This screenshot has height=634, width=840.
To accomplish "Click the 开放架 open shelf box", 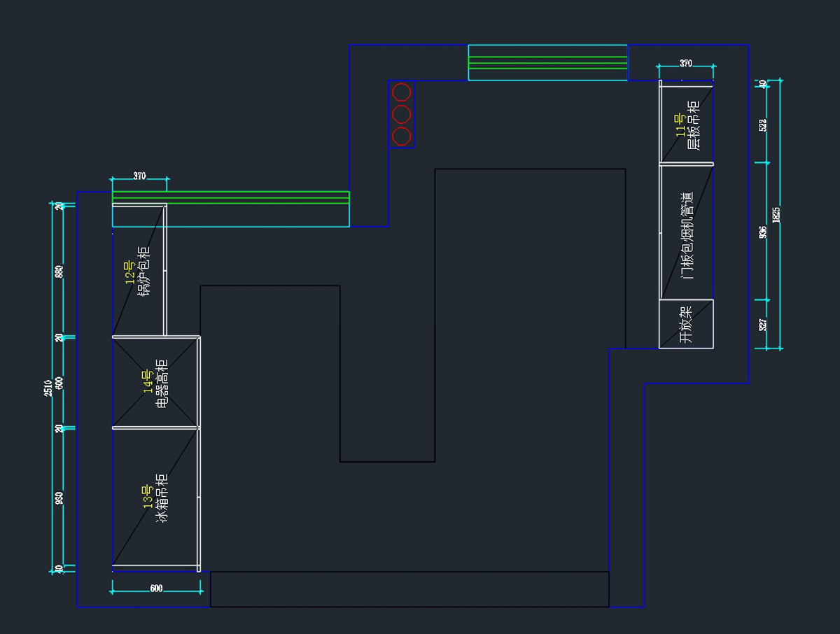I will (x=686, y=324).
